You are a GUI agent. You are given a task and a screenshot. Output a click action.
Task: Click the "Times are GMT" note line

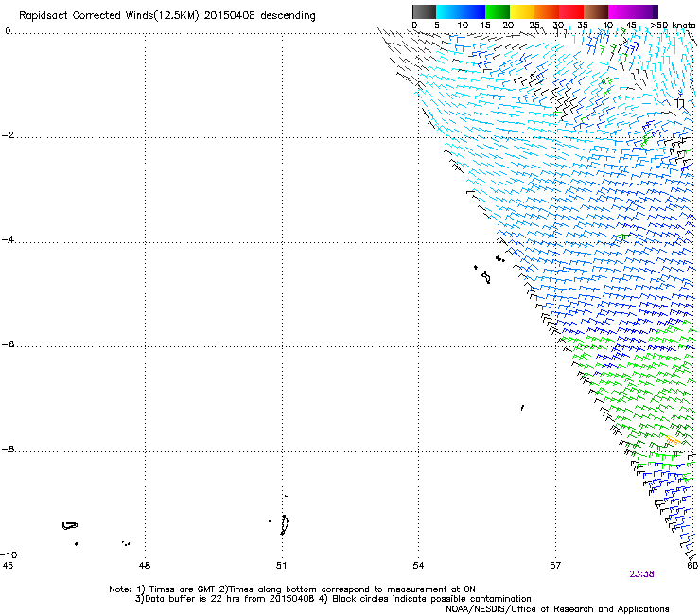pyautogui.click(x=292, y=589)
